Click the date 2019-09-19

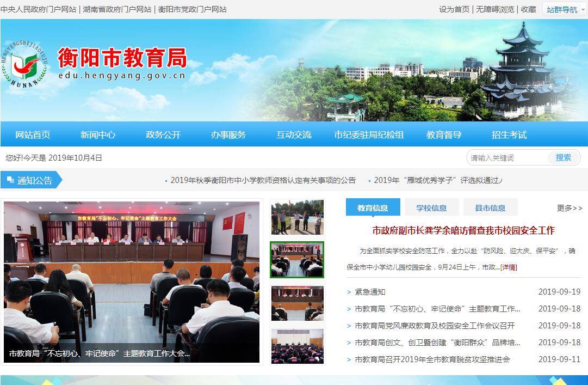560,292
